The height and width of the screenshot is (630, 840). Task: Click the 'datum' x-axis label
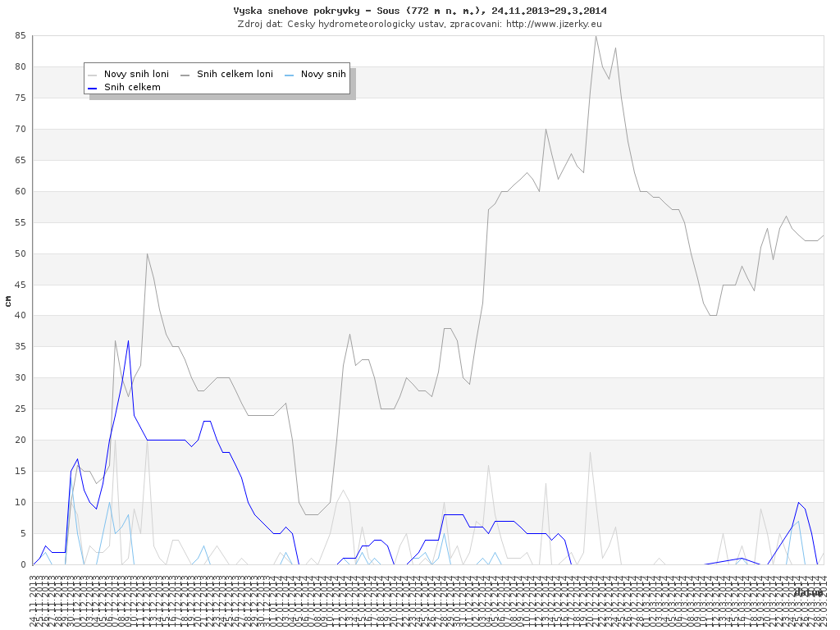point(808,591)
